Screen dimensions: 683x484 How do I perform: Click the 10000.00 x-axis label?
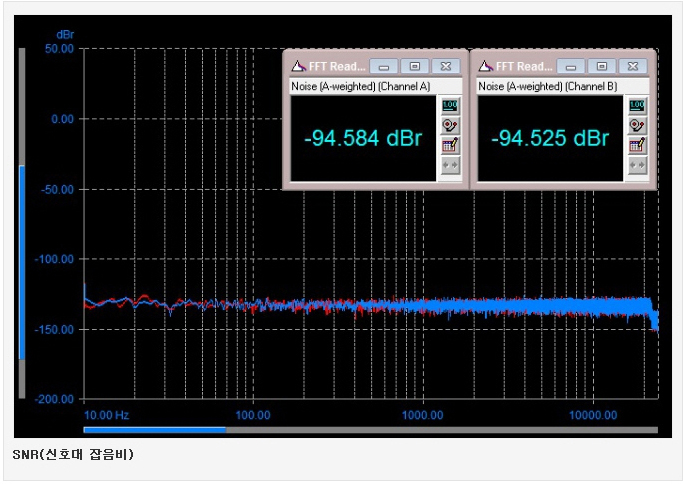(x=593, y=415)
